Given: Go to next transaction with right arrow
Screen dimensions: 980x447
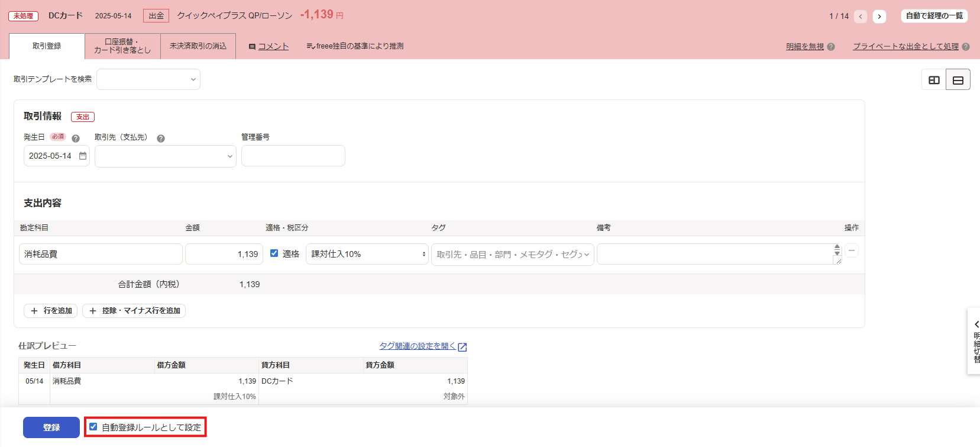Looking at the screenshot, I should [x=879, y=17].
